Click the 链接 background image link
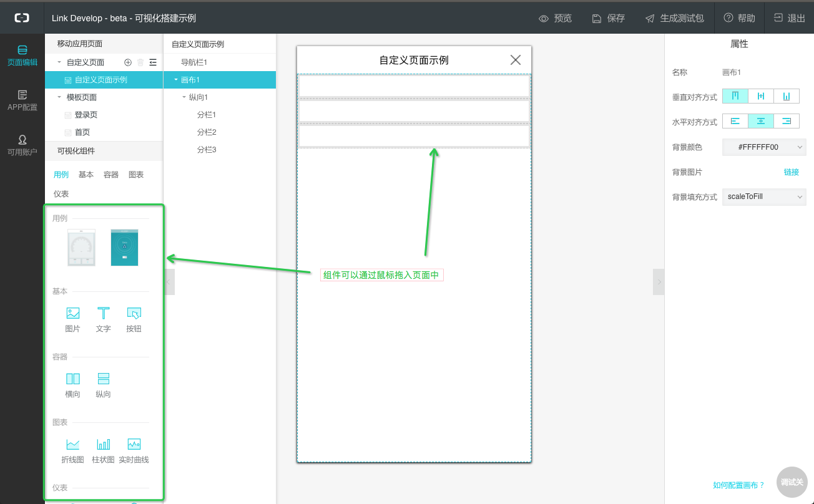 (x=791, y=172)
